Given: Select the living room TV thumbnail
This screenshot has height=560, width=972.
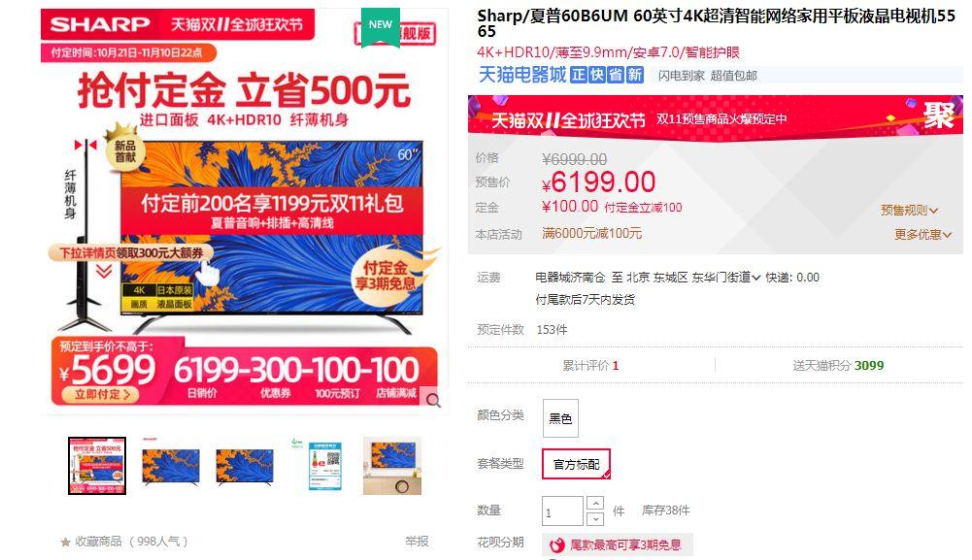Looking at the screenshot, I should click(x=391, y=466).
